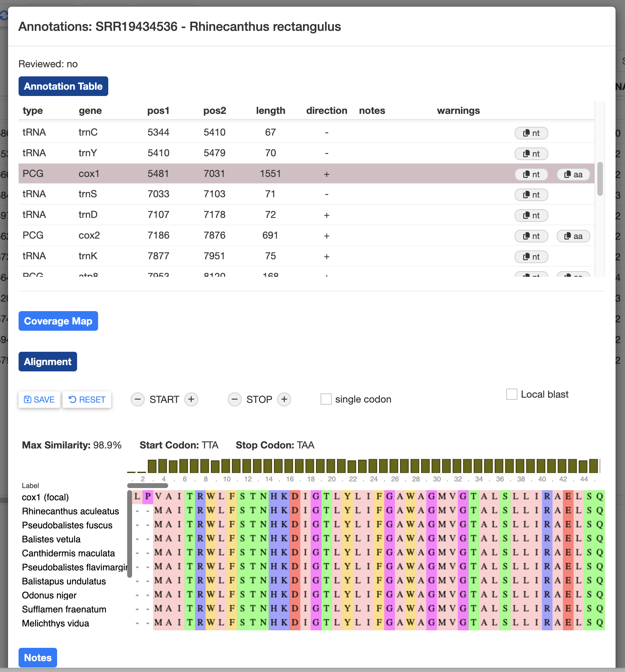This screenshot has width=625, height=672.
Task: Click the Balistes vetula alignment label
Action: point(51,539)
